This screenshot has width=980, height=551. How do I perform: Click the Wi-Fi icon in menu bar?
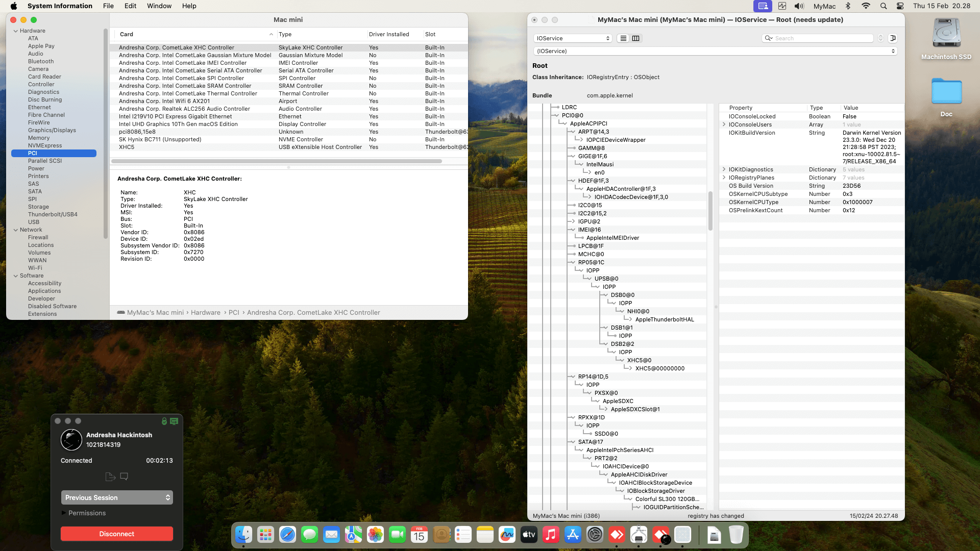coord(866,6)
